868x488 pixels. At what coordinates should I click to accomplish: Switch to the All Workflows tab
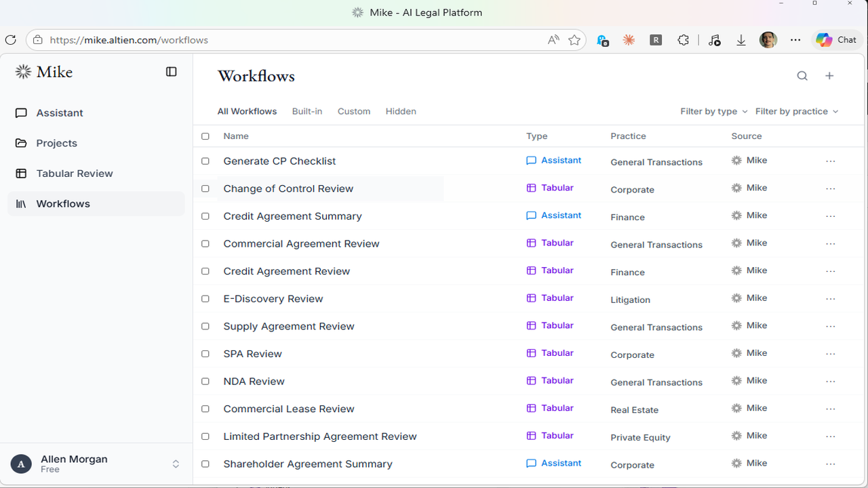point(247,111)
